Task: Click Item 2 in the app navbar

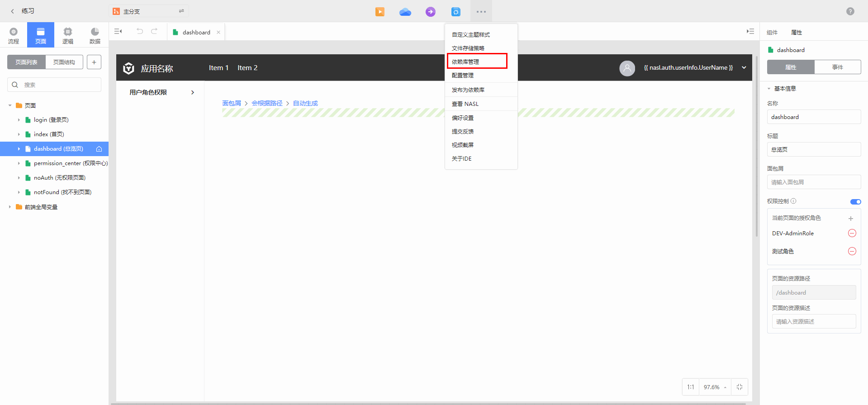Action: [247, 68]
